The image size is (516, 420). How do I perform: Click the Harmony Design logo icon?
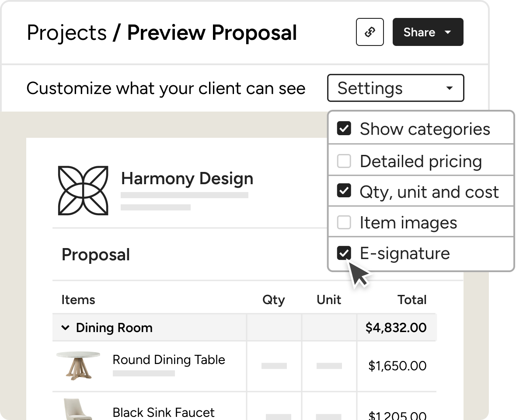83,190
